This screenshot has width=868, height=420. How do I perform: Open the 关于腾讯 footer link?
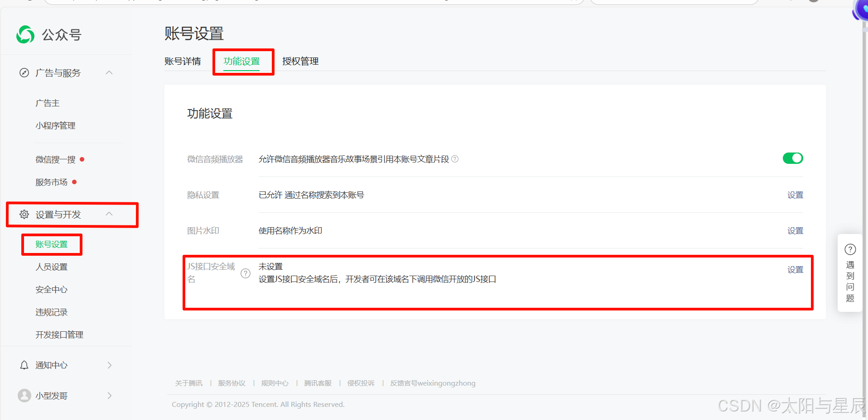(189, 383)
